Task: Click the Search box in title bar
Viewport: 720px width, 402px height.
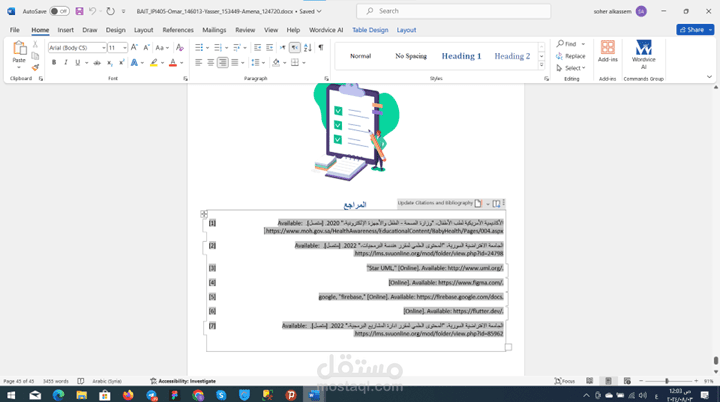Action: tap(454, 11)
